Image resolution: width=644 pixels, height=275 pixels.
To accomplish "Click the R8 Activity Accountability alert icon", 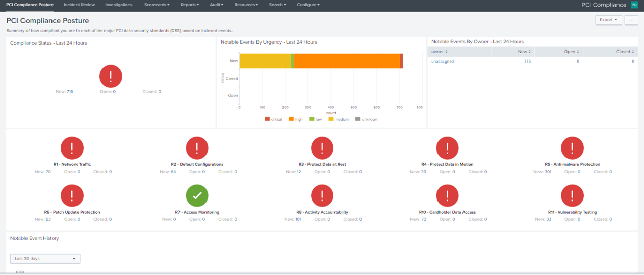I will [322, 195].
